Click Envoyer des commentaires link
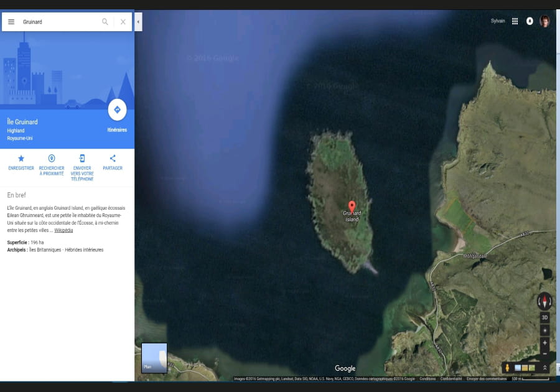The width and height of the screenshot is (560, 392). point(487,379)
